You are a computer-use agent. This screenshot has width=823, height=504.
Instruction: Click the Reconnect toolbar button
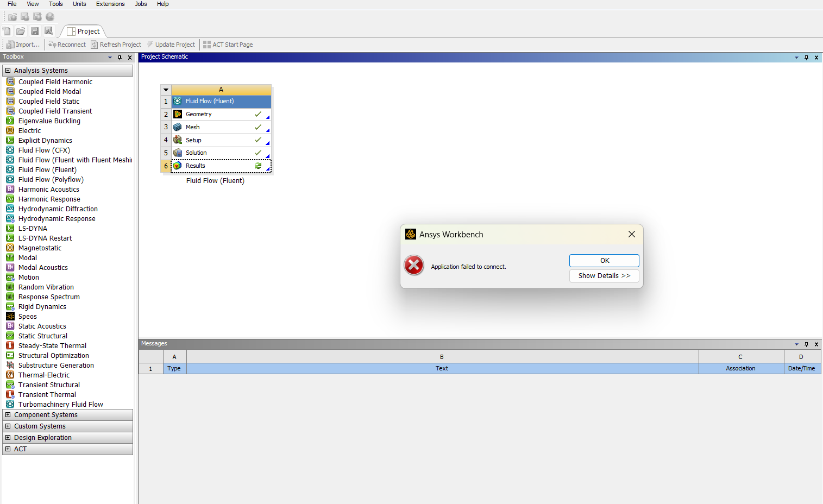67,45
